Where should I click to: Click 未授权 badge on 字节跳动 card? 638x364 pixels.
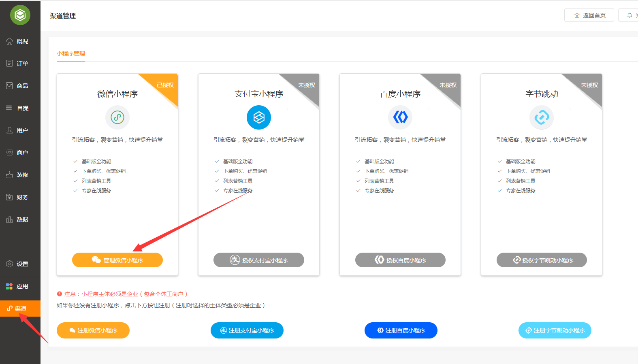[x=589, y=85]
